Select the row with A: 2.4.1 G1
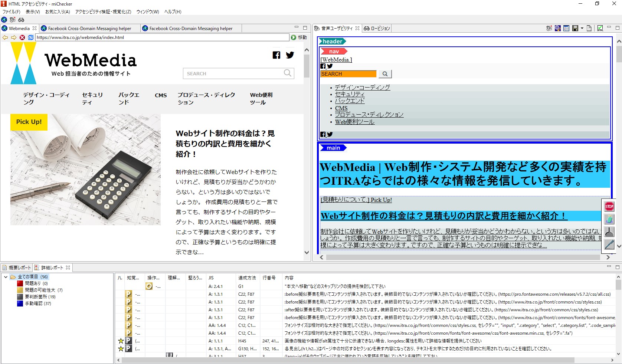The width and height of the screenshot is (622, 364). pos(366,286)
